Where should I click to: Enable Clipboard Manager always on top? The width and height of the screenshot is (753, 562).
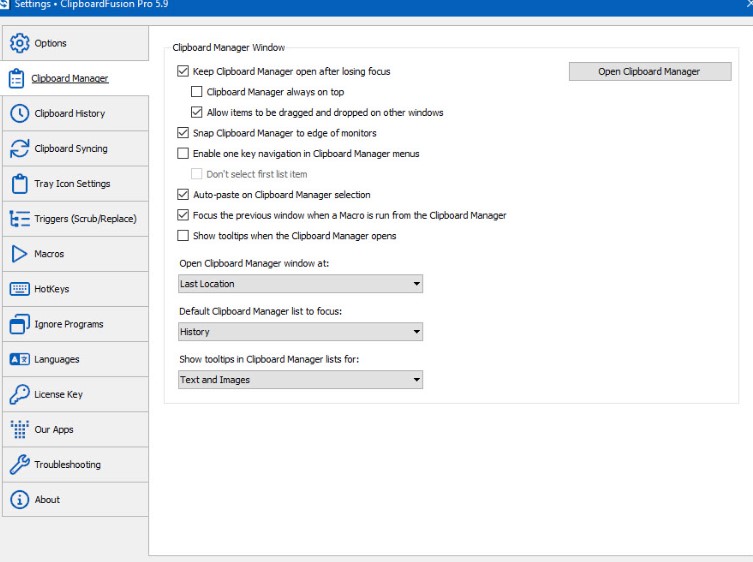[x=197, y=92]
